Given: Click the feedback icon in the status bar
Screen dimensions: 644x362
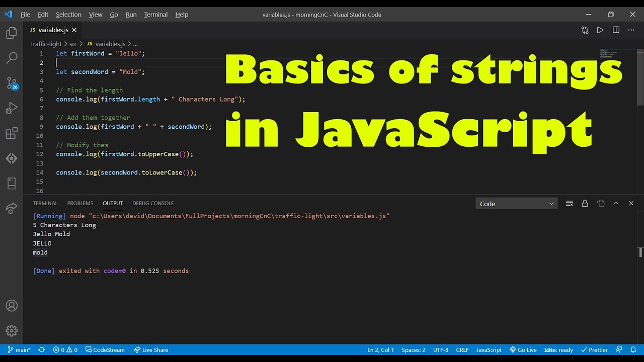Looking at the screenshot, I should coord(619,350).
